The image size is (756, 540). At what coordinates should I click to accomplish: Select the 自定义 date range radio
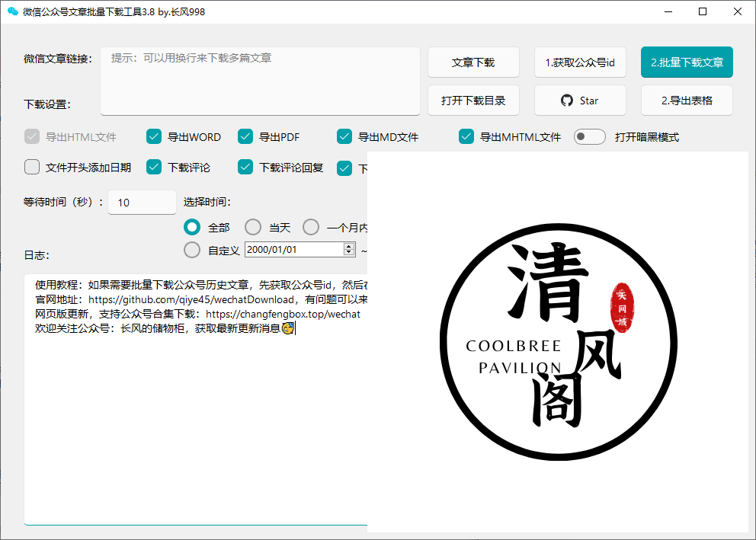click(x=192, y=250)
